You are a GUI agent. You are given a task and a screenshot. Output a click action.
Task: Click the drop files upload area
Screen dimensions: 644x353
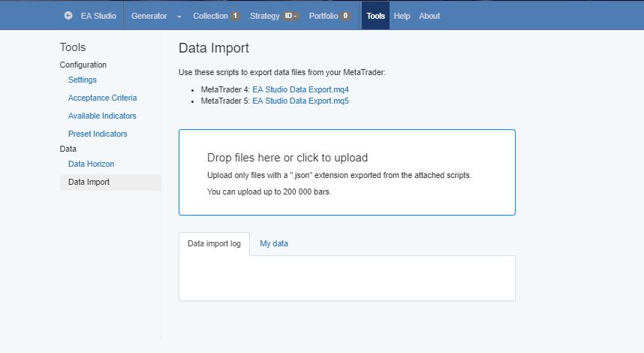pyautogui.click(x=347, y=173)
